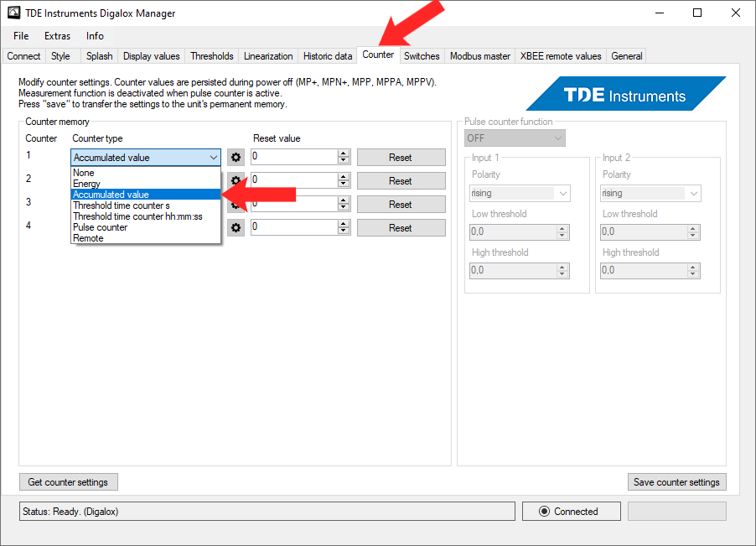Image resolution: width=756 pixels, height=546 pixels.
Task: Increase Input 1 Low threshold with up arrow
Action: tap(562, 229)
